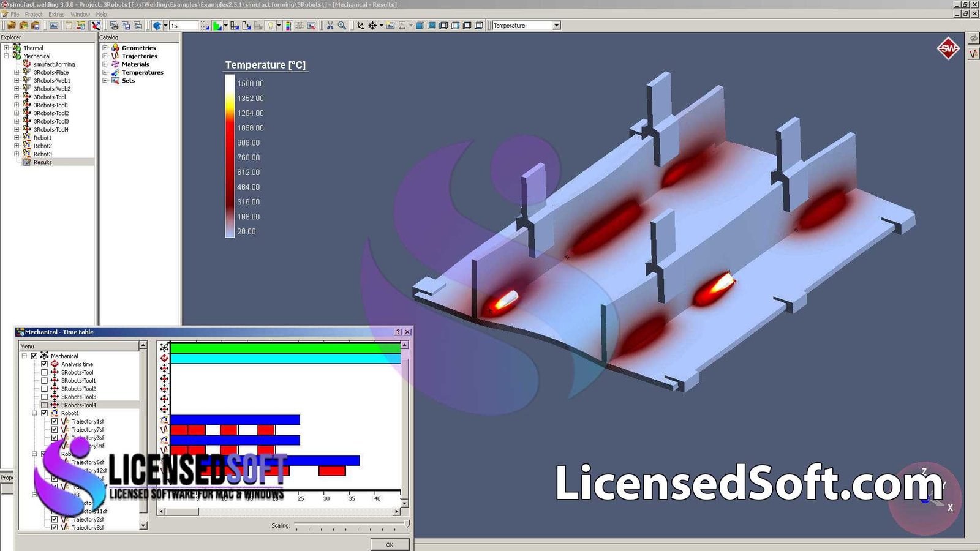Uncheck the Trajectory1sf checkbox
Image resolution: width=980 pixels, height=551 pixels.
55,421
